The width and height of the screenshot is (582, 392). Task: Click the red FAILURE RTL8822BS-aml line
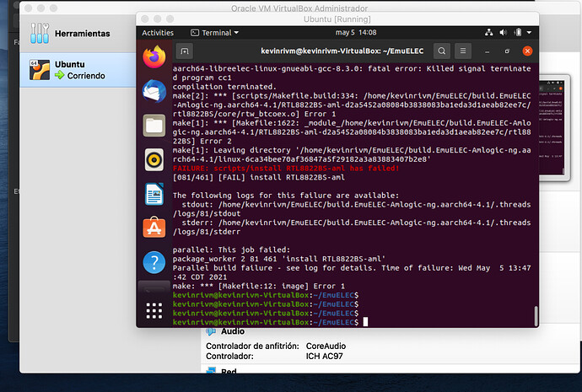tap(286, 169)
